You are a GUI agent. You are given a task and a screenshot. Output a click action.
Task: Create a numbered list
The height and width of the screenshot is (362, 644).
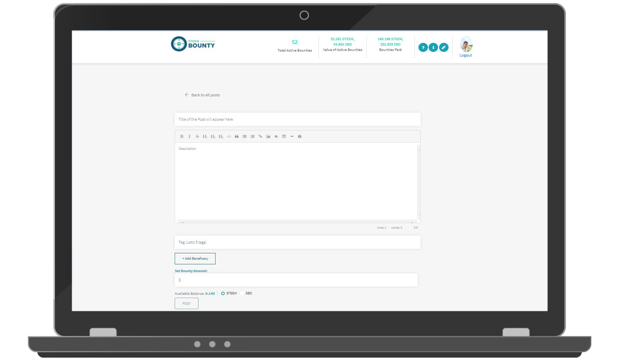pyautogui.click(x=253, y=136)
